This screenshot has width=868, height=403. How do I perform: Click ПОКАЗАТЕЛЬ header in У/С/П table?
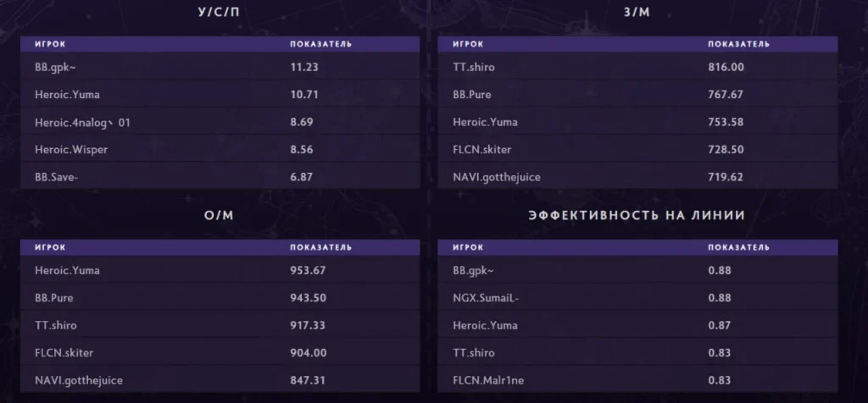(320, 44)
